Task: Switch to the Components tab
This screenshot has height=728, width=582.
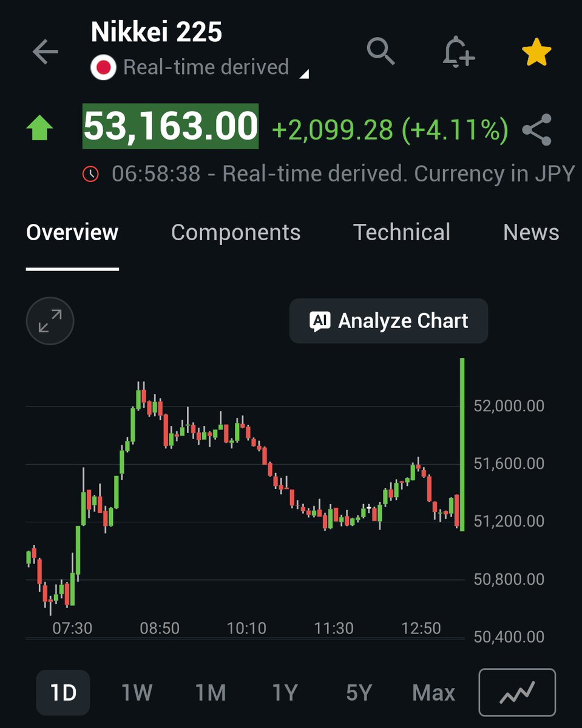Action: pyautogui.click(x=236, y=232)
